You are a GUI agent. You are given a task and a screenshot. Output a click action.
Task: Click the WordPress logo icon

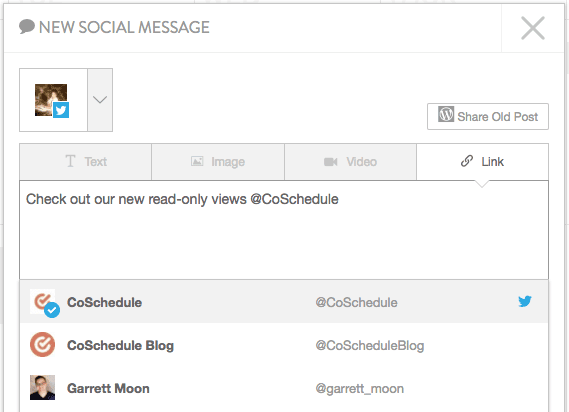click(x=446, y=114)
